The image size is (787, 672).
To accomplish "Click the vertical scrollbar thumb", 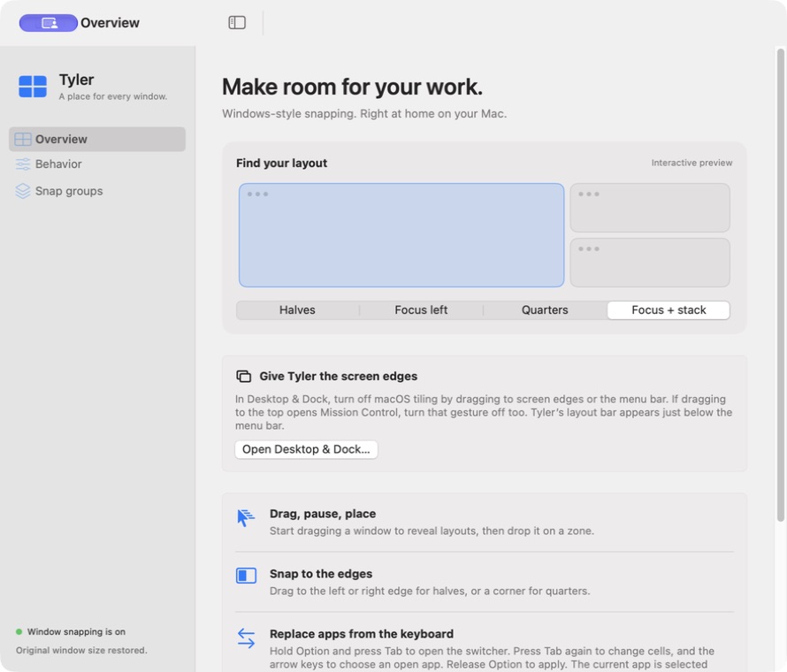I will coord(781,285).
